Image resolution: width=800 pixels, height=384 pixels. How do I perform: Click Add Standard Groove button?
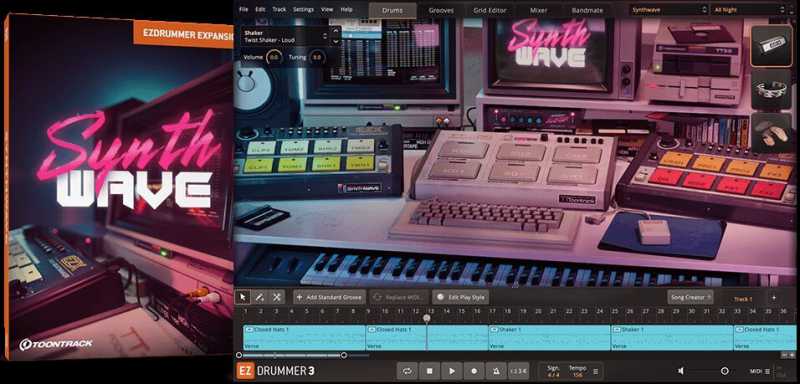(330, 297)
